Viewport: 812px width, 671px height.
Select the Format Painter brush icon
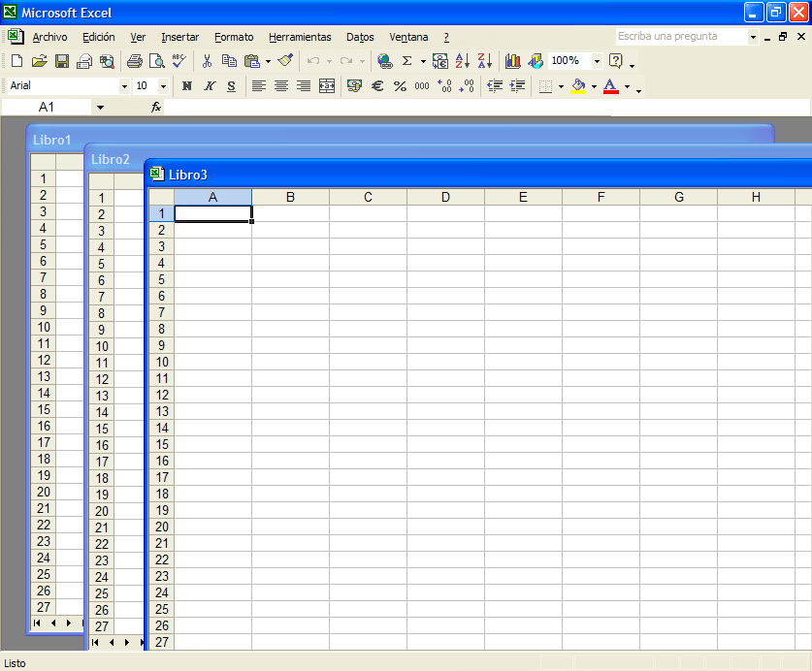tap(285, 61)
